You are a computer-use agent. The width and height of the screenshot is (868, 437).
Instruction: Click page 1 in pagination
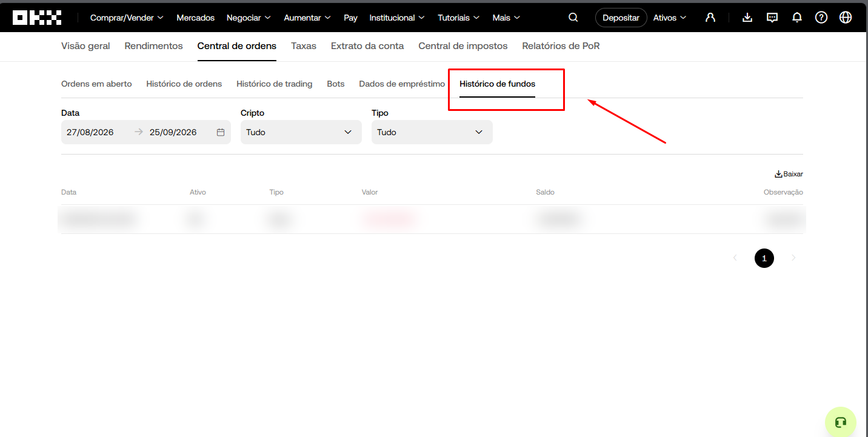pyautogui.click(x=764, y=258)
